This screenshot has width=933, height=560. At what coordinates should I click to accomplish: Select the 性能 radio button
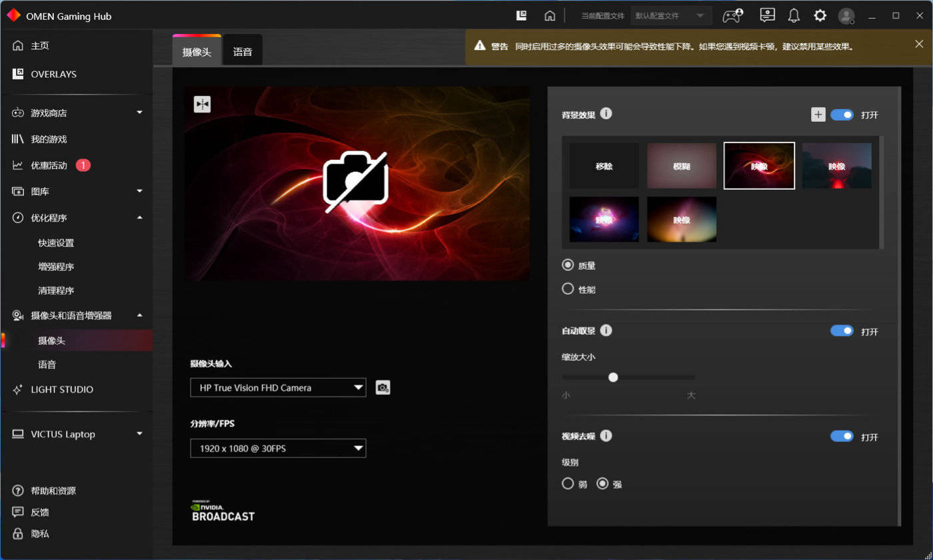568,289
